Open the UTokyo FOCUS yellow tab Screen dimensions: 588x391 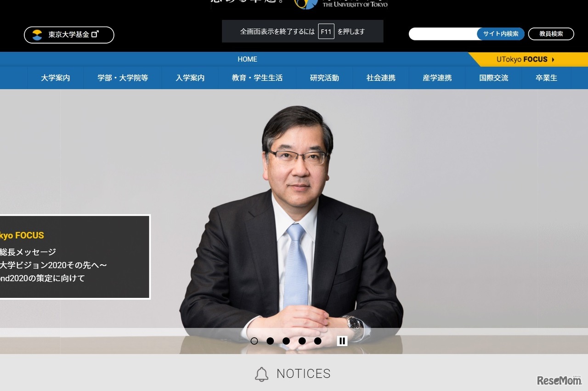(x=528, y=59)
